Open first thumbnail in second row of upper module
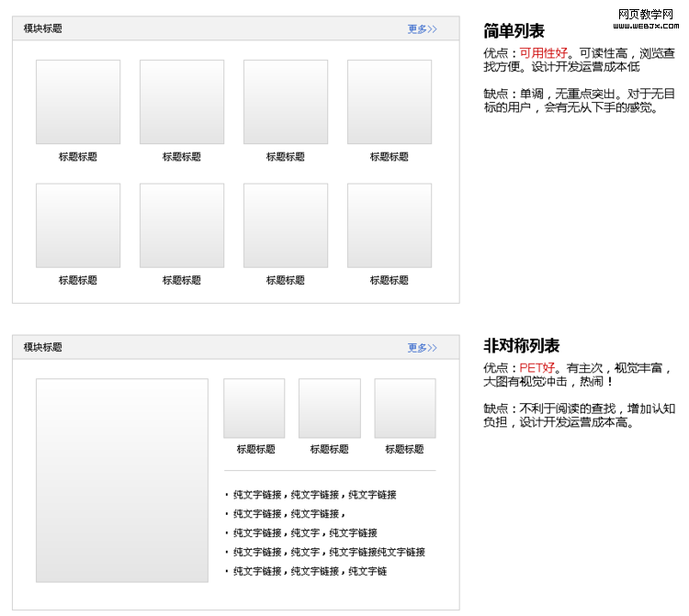The image size is (689, 616). tap(78, 226)
